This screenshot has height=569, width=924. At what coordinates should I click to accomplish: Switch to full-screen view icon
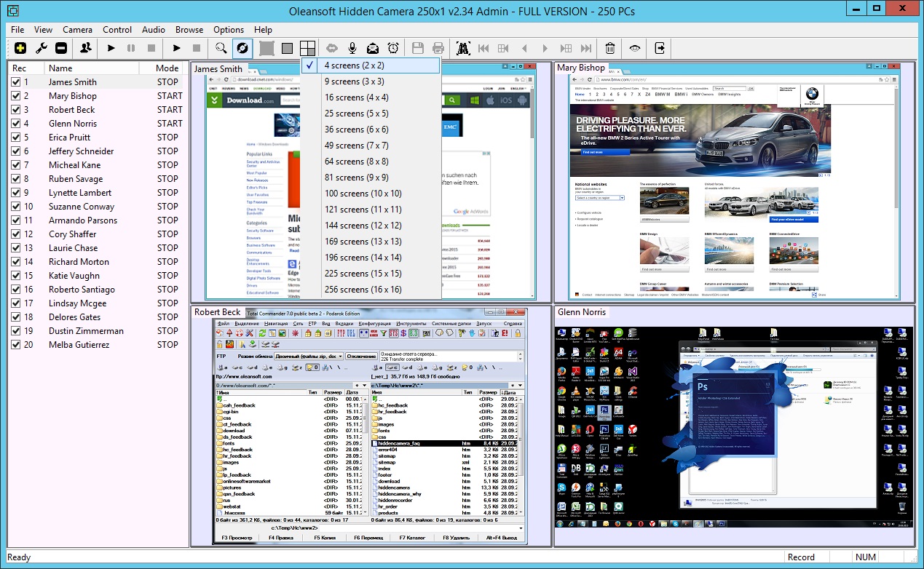coord(266,48)
